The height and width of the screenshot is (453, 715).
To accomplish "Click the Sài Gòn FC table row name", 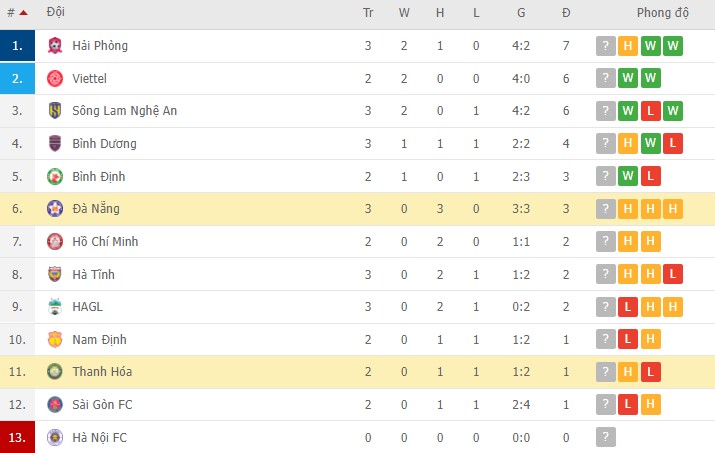I will click(x=101, y=404).
